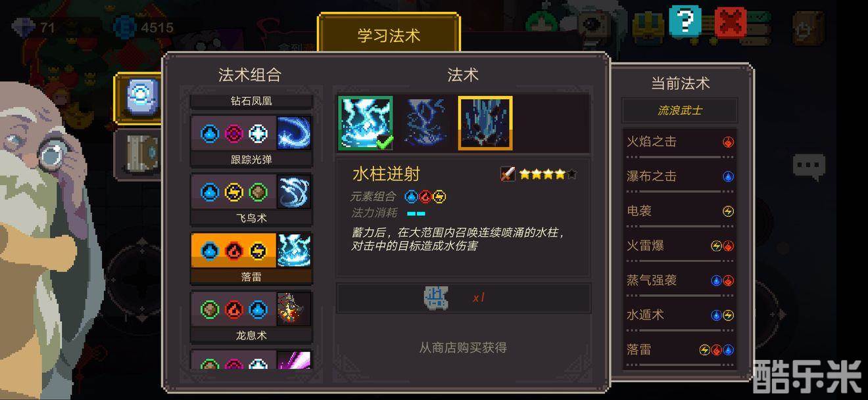
Task: Open the chat speech bubble icon
Action: click(x=808, y=166)
